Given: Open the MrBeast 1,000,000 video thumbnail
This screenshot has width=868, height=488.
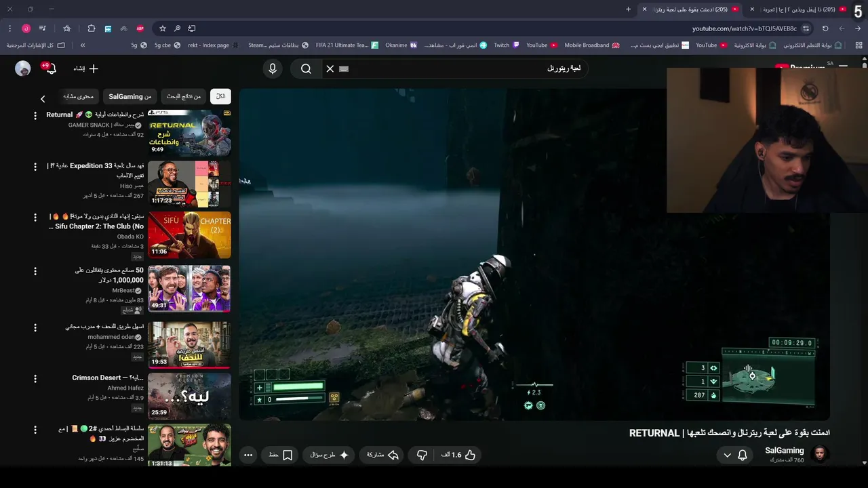Looking at the screenshot, I should click(189, 288).
